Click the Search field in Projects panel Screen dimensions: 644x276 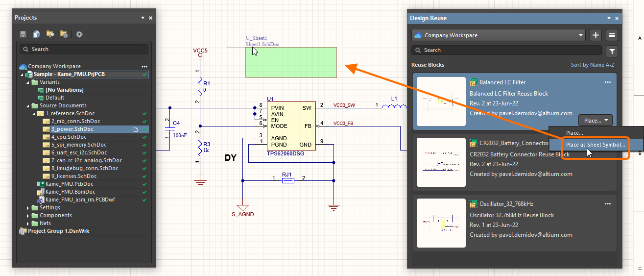pyautogui.click(x=84, y=49)
